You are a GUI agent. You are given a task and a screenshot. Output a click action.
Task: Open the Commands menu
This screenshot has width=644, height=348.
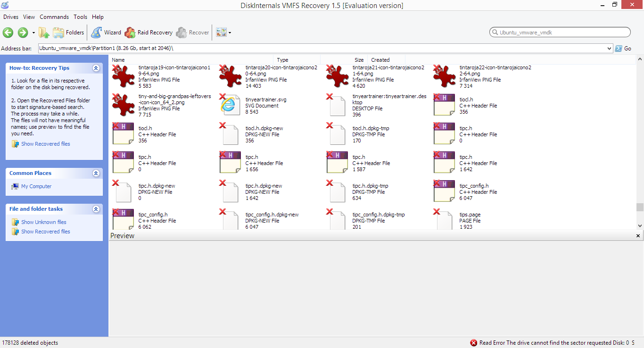54,17
